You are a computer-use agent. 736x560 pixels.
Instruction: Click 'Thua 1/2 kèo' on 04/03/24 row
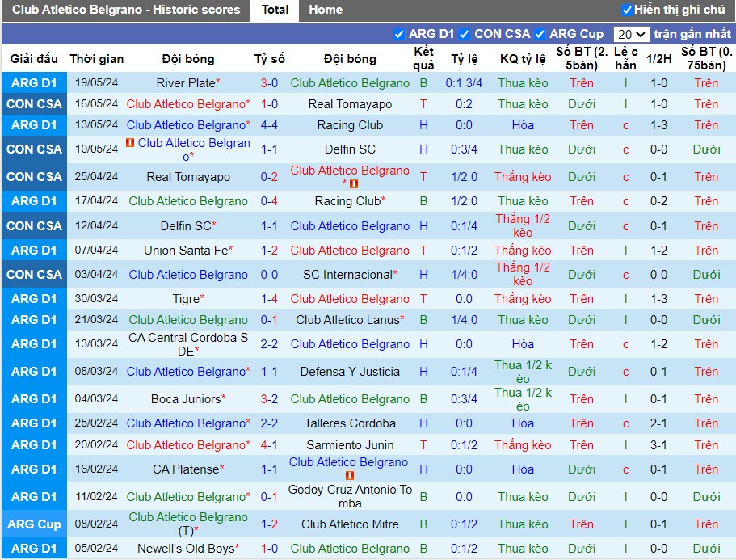(523, 399)
